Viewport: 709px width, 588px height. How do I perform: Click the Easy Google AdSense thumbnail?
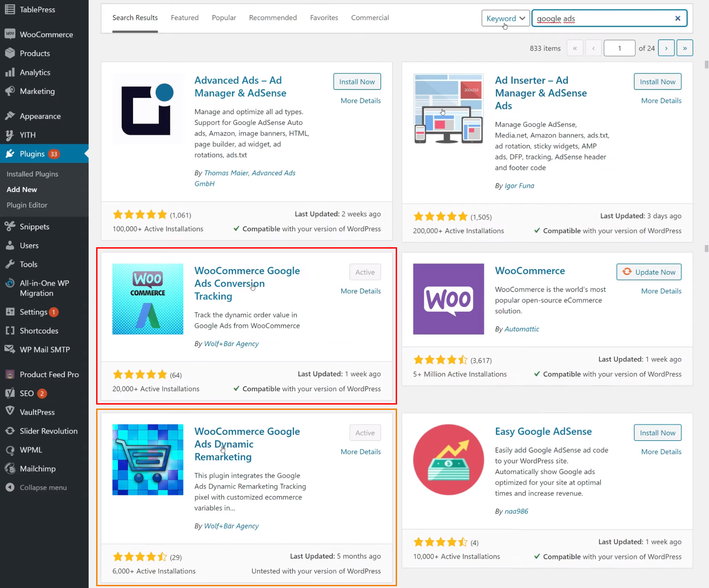[448, 459]
